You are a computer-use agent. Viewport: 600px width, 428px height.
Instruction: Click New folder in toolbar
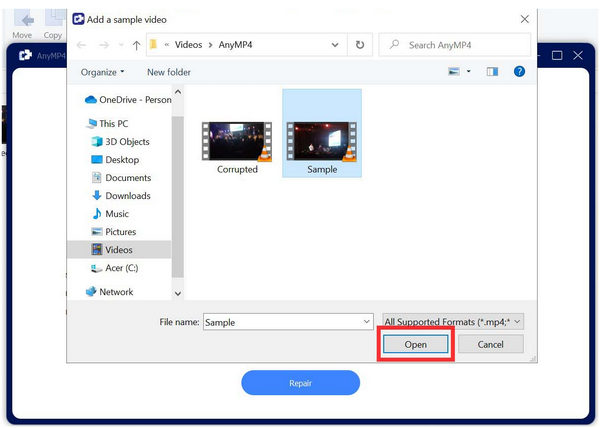tap(170, 72)
